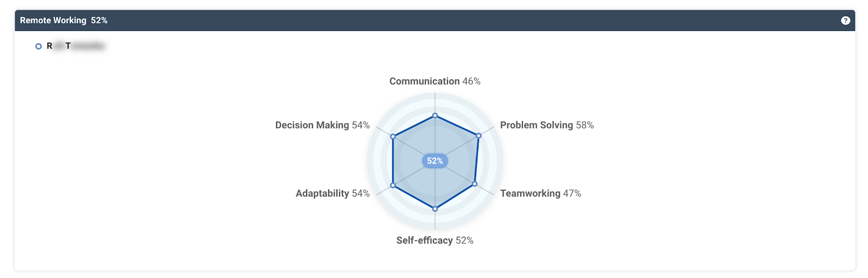This screenshot has width=868, height=278.
Task: Click the 46% value beside Communication
Action: click(471, 81)
